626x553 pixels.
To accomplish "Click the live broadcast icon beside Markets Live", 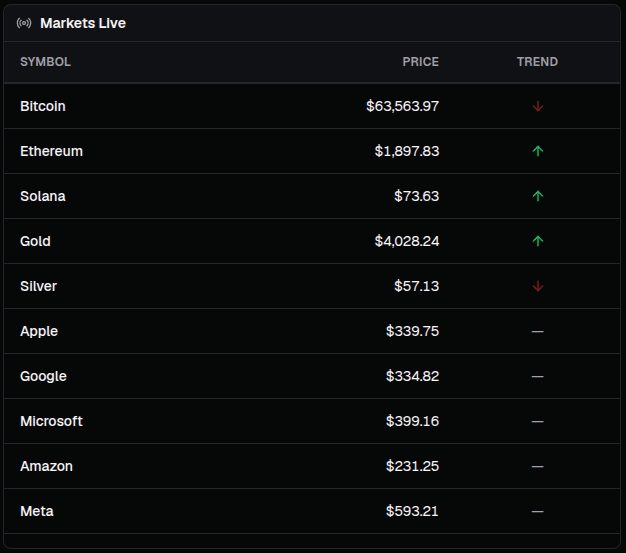I will pyautogui.click(x=24, y=23).
